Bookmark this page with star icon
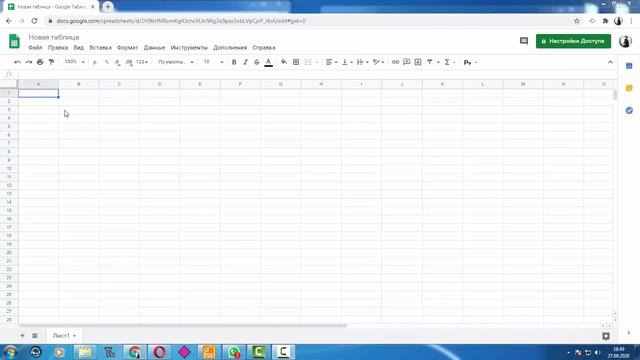Screen dimensions: 640x360 (576, 21)
